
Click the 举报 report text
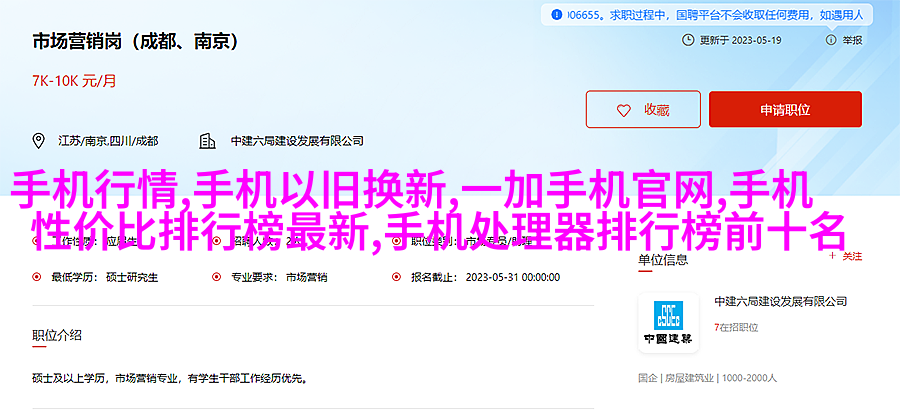pyautogui.click(x=852, y=40)
